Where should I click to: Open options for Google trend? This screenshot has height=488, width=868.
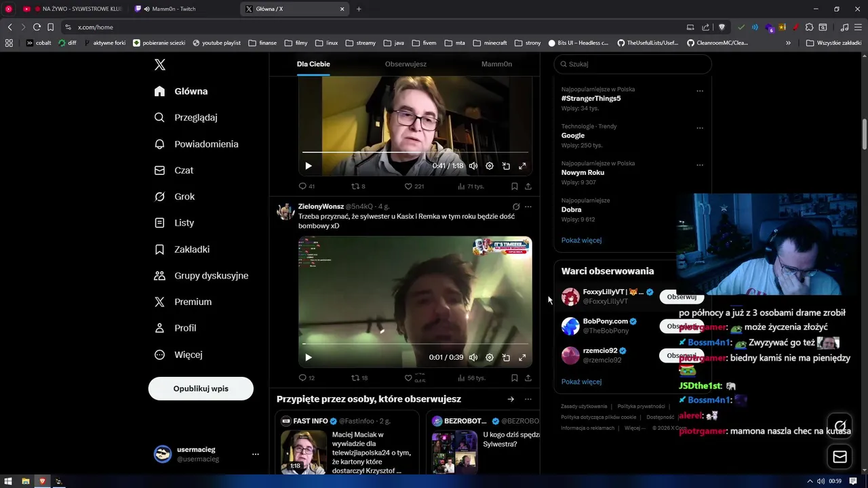tap(700, 128)
